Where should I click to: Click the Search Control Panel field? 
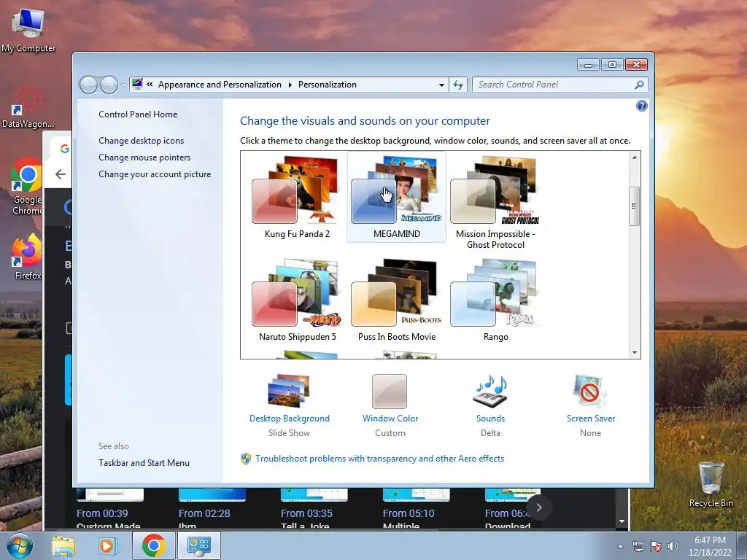(560, 85)
